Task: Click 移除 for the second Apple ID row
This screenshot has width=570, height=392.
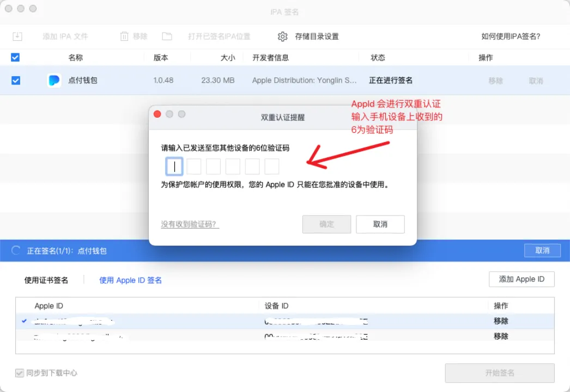Action: coord(501,336)
